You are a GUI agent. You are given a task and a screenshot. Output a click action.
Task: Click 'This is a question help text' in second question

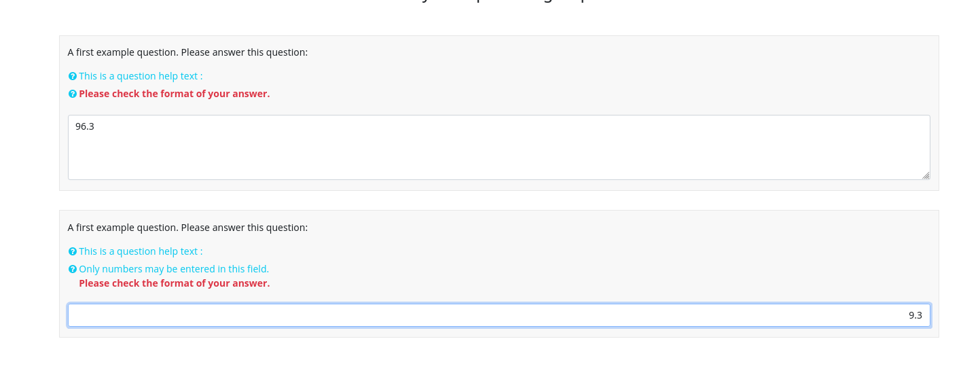[141, 251]
